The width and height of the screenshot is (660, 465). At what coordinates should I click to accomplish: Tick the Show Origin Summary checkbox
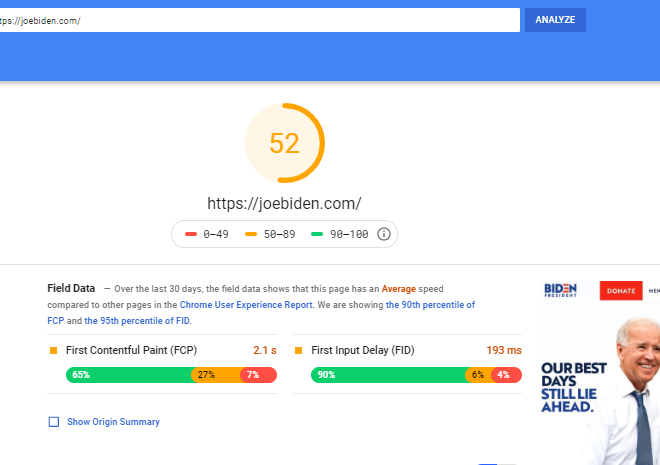54,422
